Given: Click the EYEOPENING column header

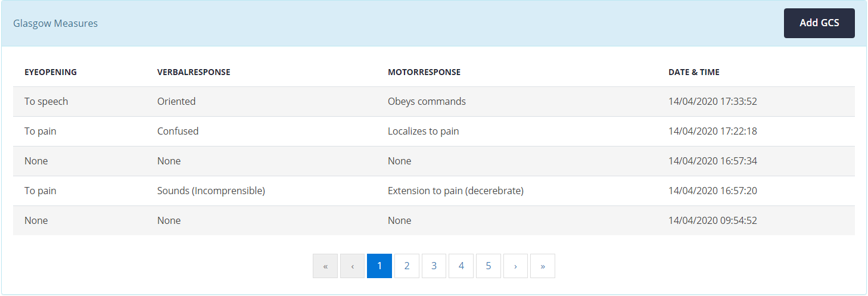Looking at the screenshot, I should click(51, 72).
